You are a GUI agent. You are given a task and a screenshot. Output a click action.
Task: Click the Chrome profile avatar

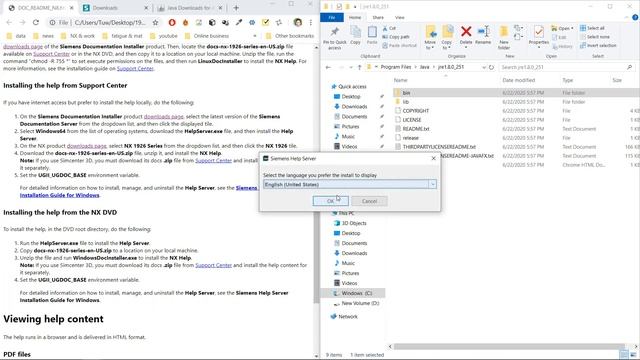[298, 22]
